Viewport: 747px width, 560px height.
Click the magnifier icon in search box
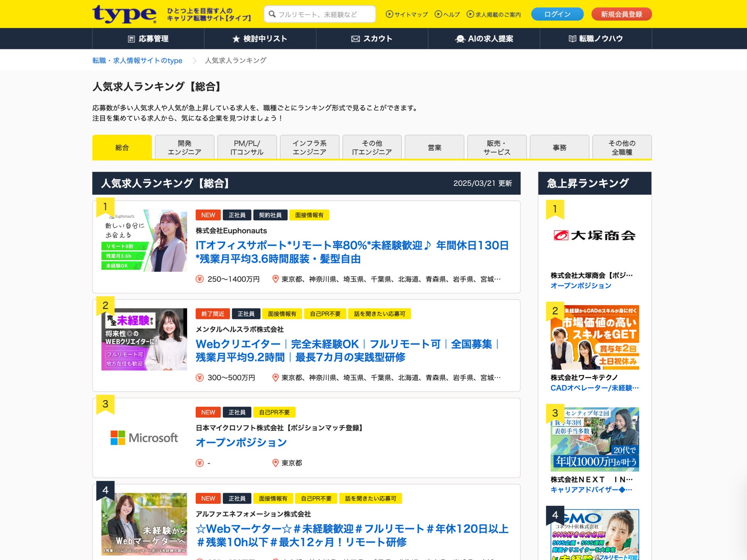pyautogui.click(x=272, y=14)
